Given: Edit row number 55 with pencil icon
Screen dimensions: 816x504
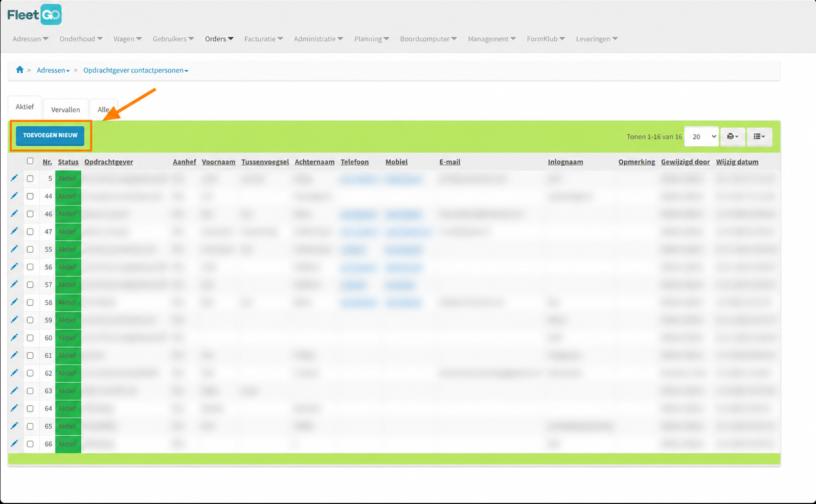Looking at the screenshot, I should click(x=14, y=249).
